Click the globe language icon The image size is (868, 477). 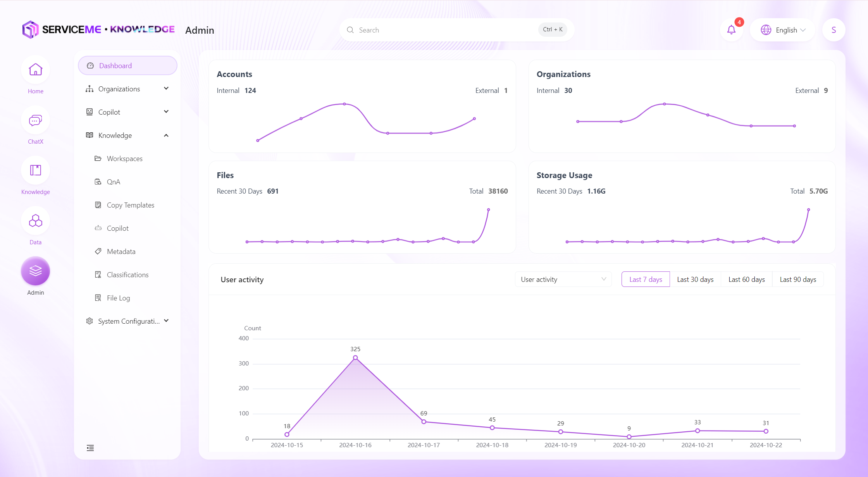[766, 30]
